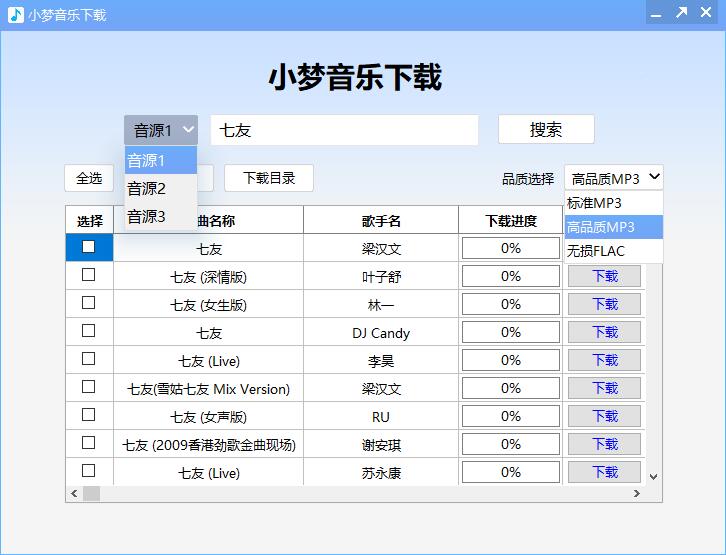Click 下载 for 七友 (深情版) by 叶子舒
Viewport: 726px width, 555px height.
coord(605,276)
